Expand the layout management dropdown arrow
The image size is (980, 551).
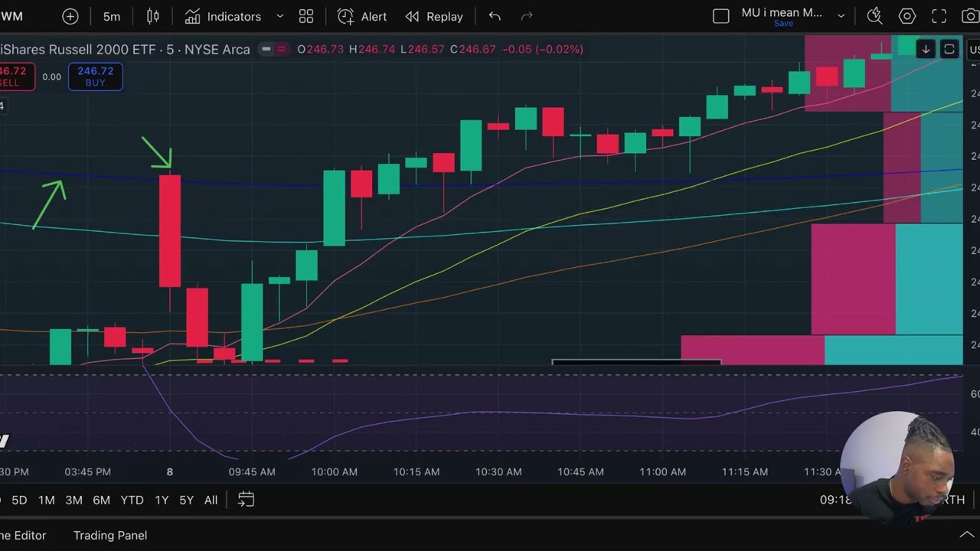pos(841,16)
